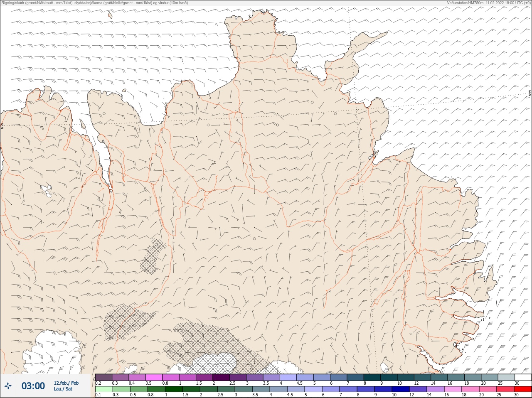Image resolution: width=532 pixels, height=398 pixels.
Task: Select the violet swatch between lower-row 12 and 14
Action: 417,389
